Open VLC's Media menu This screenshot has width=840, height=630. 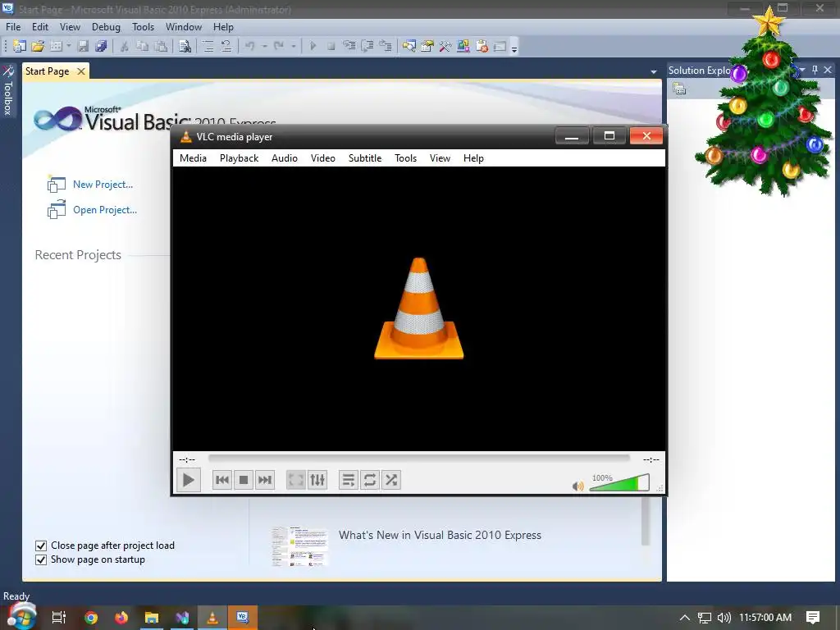click(193, 158)
